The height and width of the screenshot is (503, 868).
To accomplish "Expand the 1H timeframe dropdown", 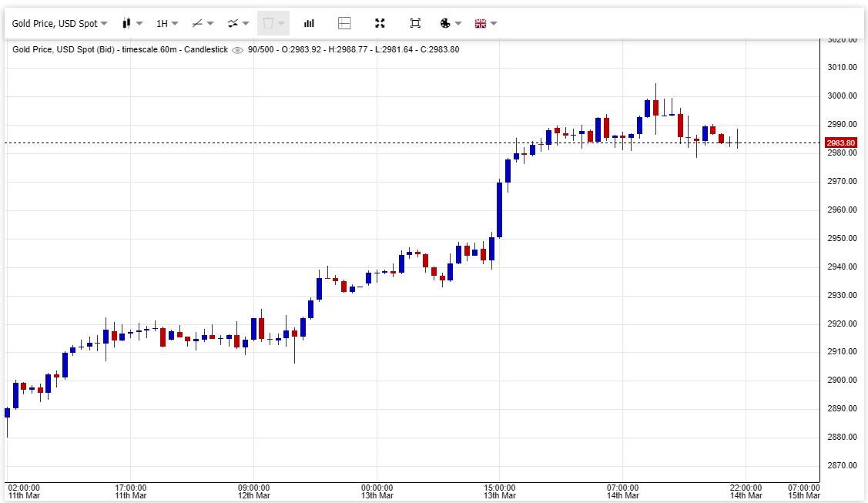I will [167, 23].
